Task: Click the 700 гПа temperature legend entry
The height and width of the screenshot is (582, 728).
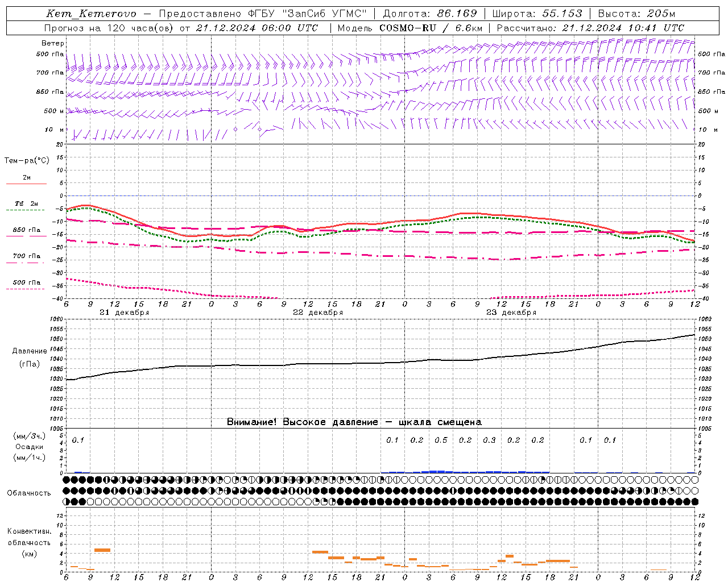Action: tap(27, 256)
